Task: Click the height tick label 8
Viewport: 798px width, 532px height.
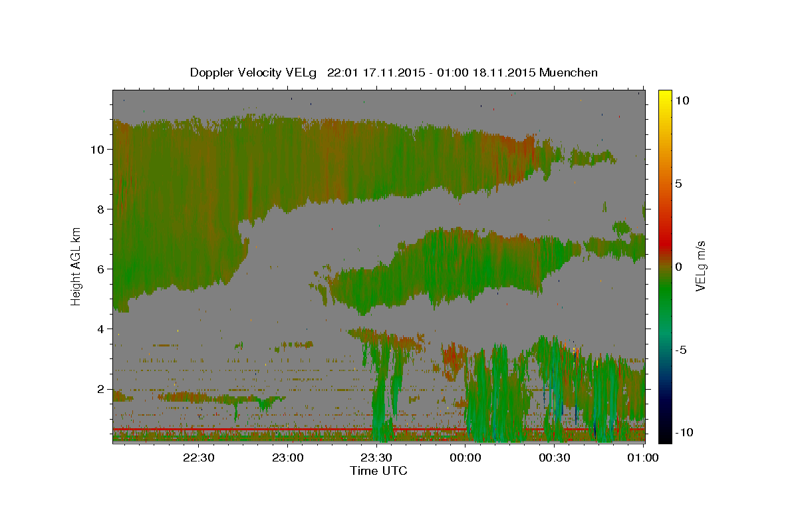Action: point(100,209)
